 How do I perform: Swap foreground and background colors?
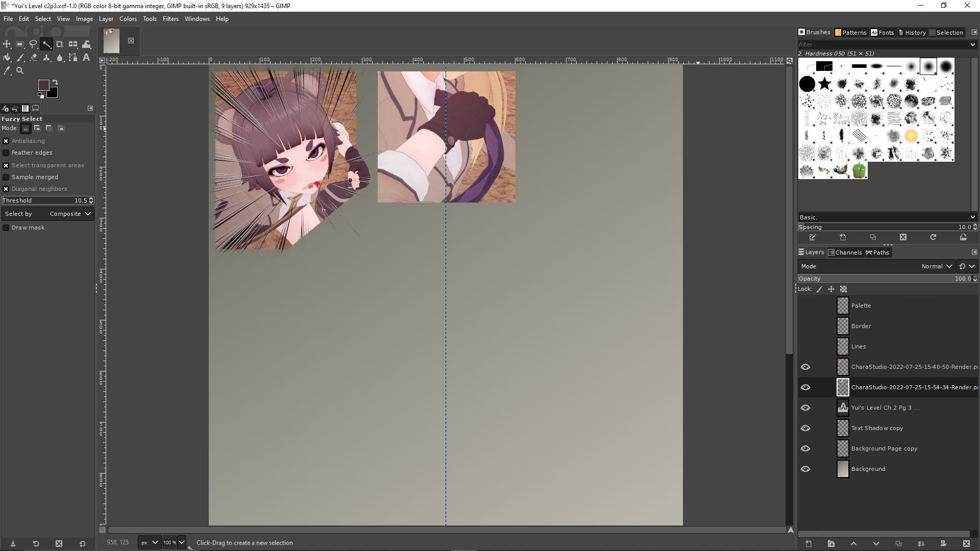coord(55,82)
